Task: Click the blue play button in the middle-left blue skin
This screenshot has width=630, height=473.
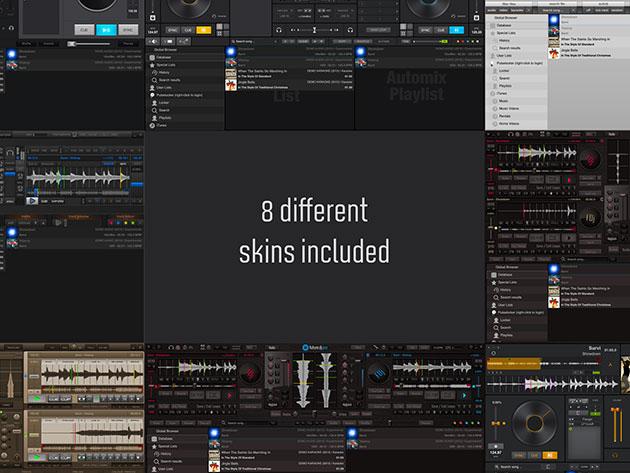Action: 32,201
